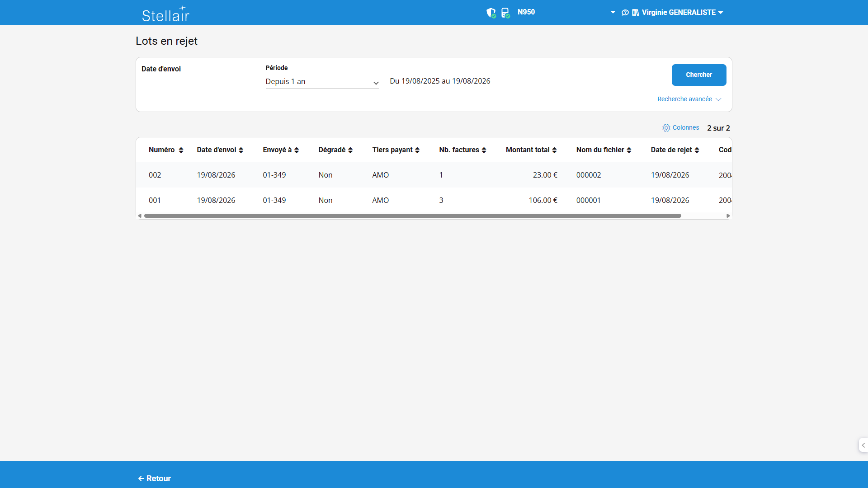Viewport: 868px width, 488px height.
Task: Sort by Dégradé arrows
Action: point(350,150)
